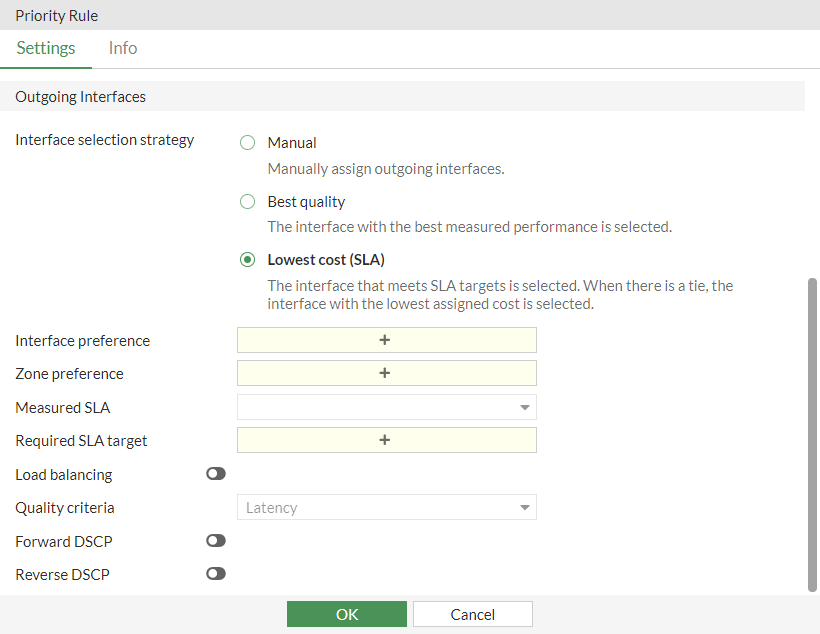Click the Manual strategy description text
Screen dimensions: 820x634
click(385, 169)
